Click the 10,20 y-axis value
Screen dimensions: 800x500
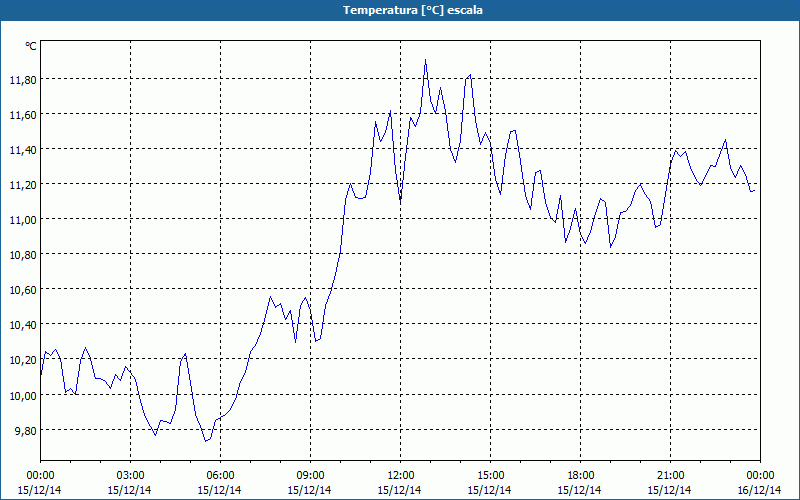click(22, 360)
